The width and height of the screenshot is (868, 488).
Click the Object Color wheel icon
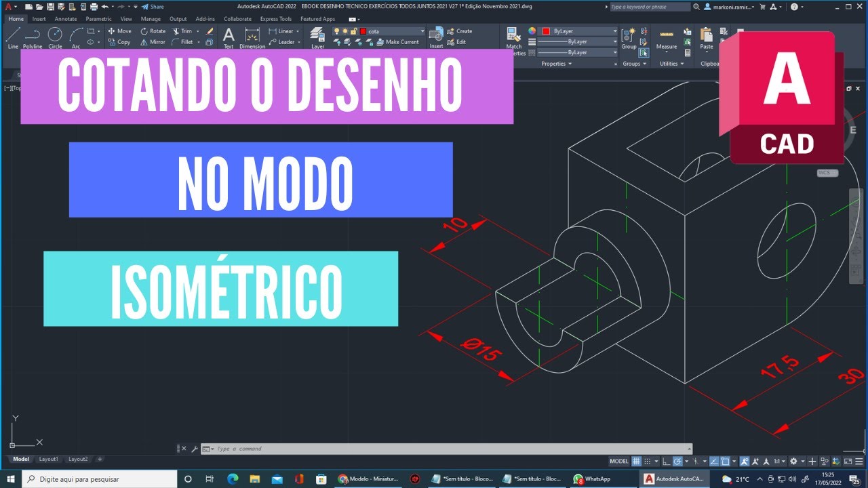click(532, 31)
